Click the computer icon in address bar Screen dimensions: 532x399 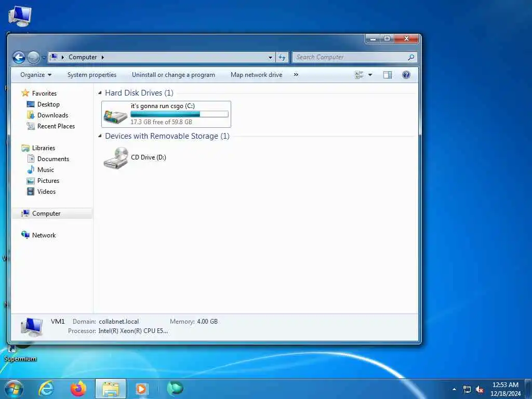point(54,57)
